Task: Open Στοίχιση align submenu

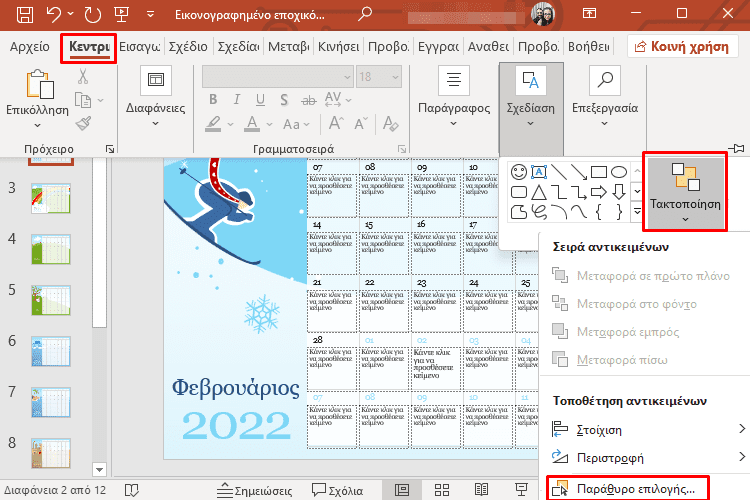Action: pos(649,430)
